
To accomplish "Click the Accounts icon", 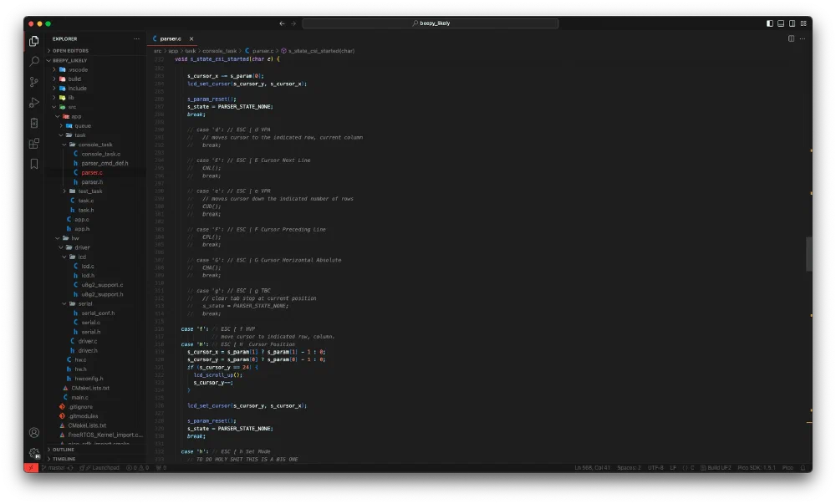I will click(x=34, y=432).
